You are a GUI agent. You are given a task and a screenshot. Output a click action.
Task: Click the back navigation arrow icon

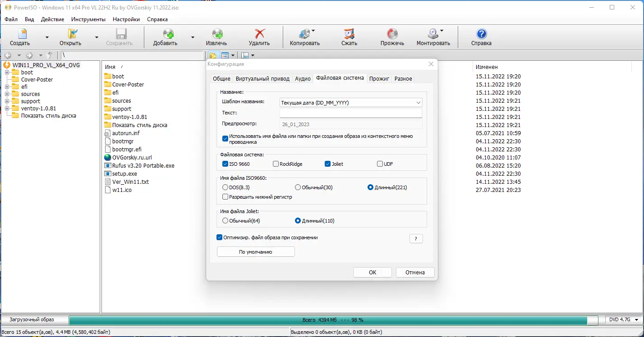point(8,55)
